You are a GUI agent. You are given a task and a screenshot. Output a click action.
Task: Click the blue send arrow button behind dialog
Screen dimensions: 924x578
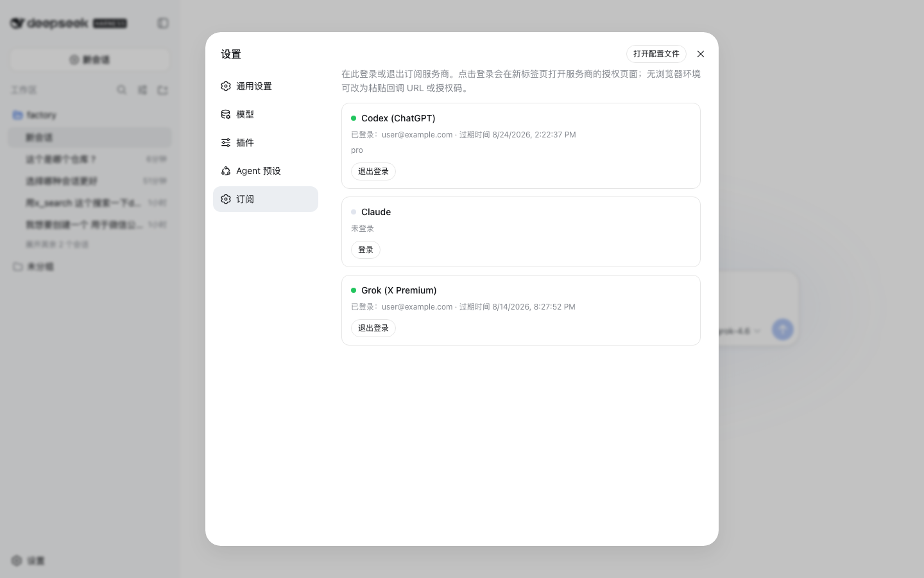782,330
